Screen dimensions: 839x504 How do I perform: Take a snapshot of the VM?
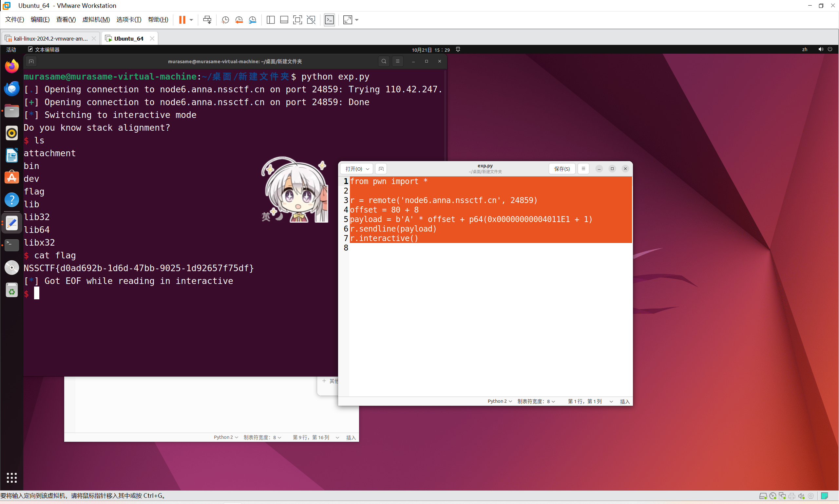point(225,20)
